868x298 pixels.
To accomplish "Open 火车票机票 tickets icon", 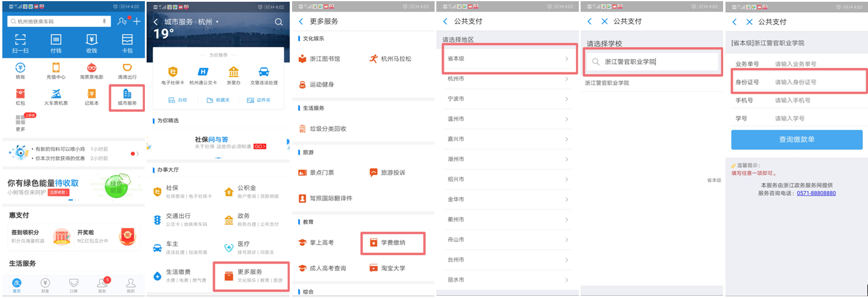I will click(x=56, y=93).
